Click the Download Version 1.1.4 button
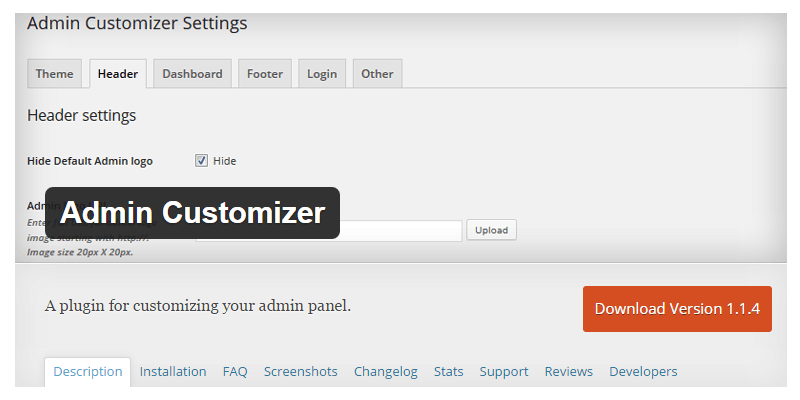Screen dimensions: 800x400 pyautogui.click(x=677, y=309)
